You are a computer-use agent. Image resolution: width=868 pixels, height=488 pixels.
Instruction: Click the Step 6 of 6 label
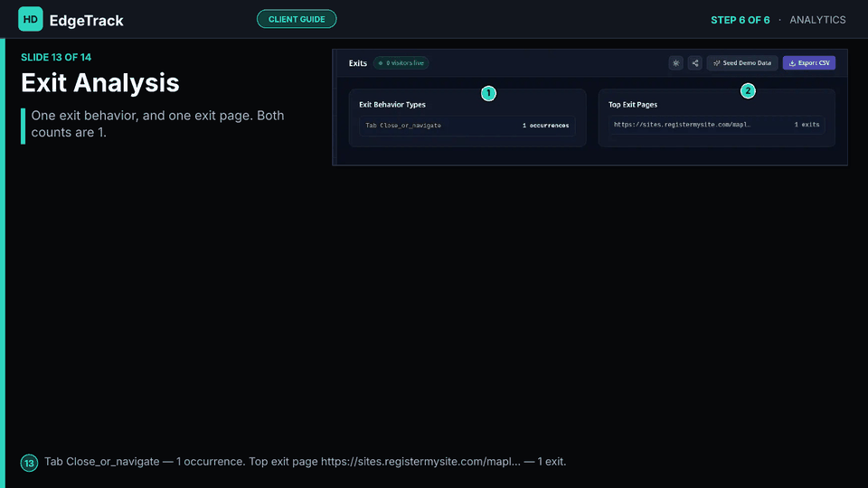741,20
